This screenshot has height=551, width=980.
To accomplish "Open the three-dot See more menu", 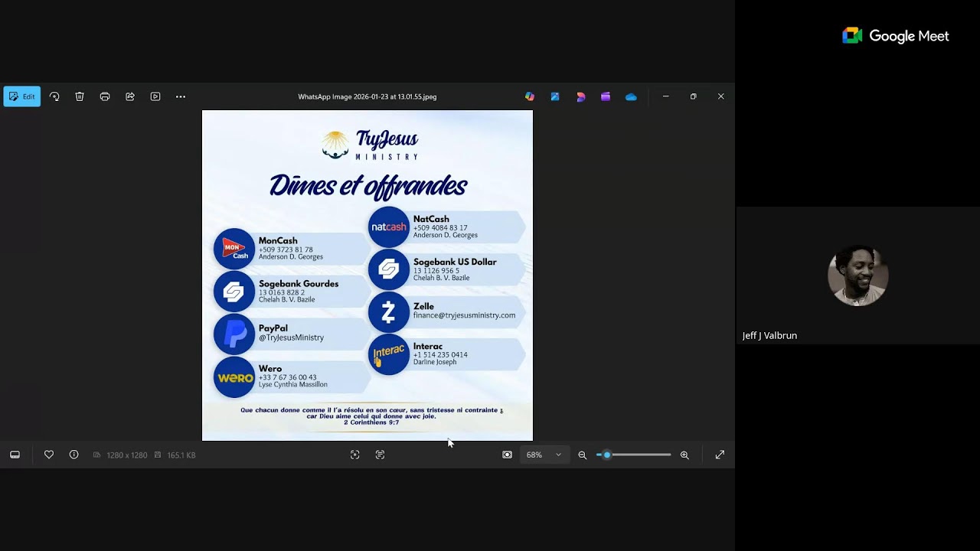I will (181, 96).
